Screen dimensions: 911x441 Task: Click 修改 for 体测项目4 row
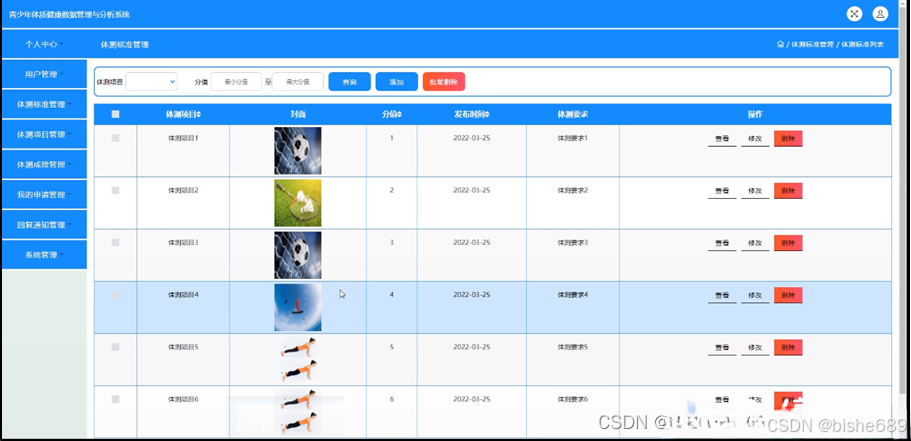pyautogui.click(x=755, y=296)
